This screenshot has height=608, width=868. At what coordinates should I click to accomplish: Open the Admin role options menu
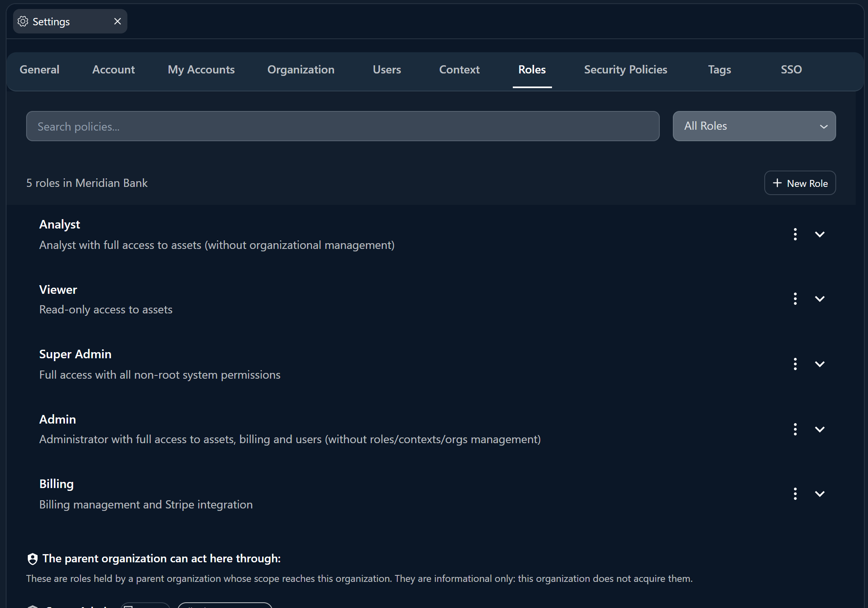795,429
